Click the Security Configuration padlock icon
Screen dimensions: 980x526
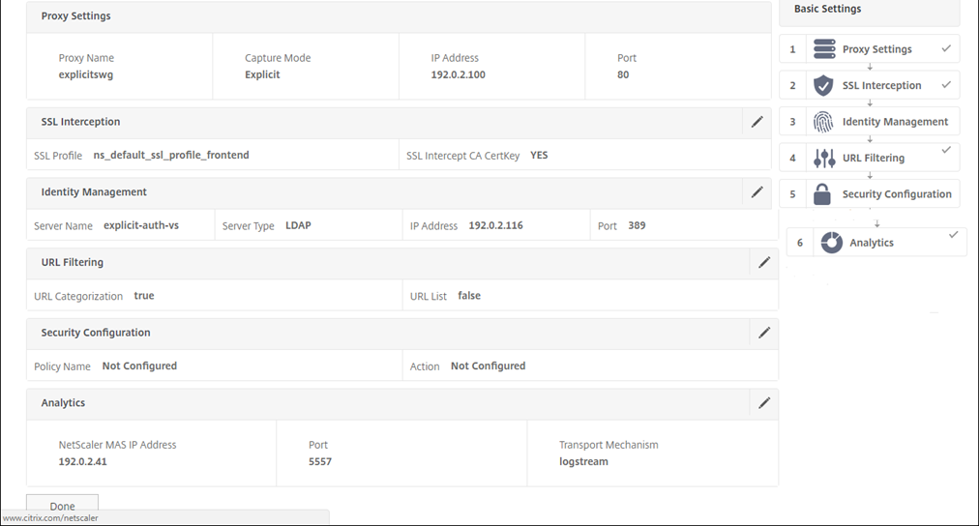click(822, 193)
